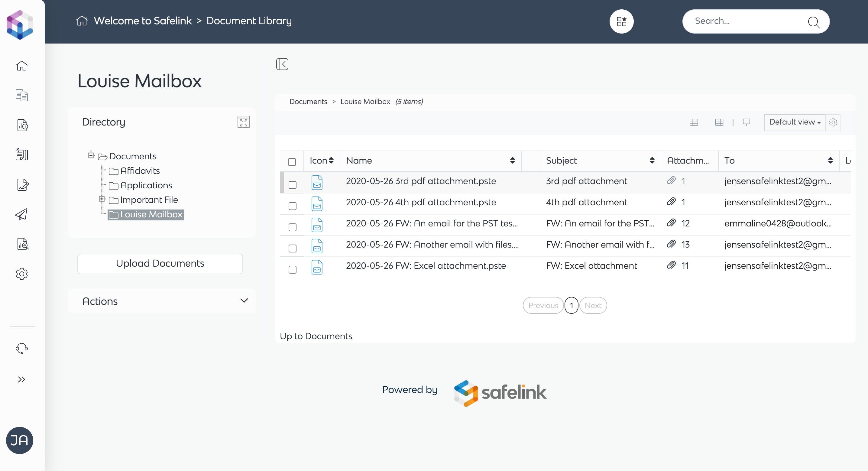Expand the Actions panel chevron
The width and height of the screenshot is (868, 471).
coord(244,300)
